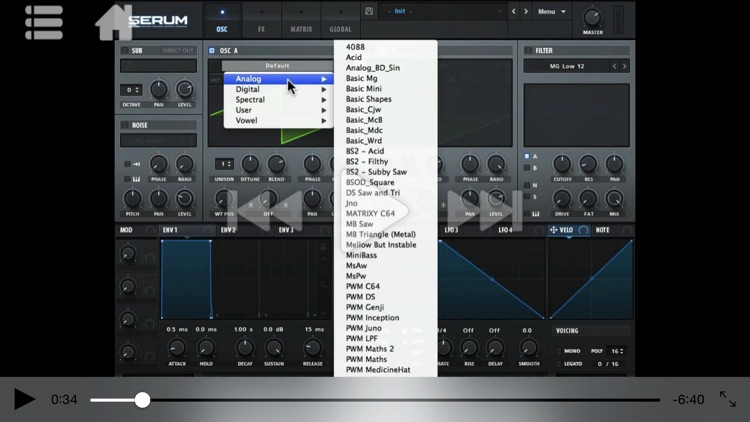Toggle video fullscreen arrows icon

728,399
